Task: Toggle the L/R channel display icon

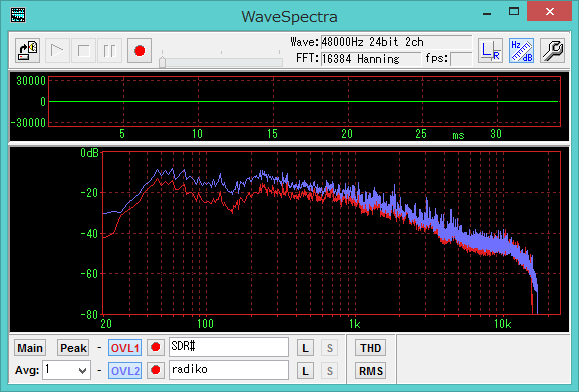Action: point(490,51)
